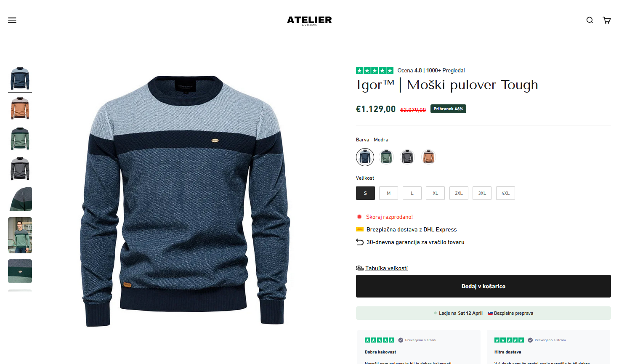Click the return guarantee arrow icon

click(360, 242)
